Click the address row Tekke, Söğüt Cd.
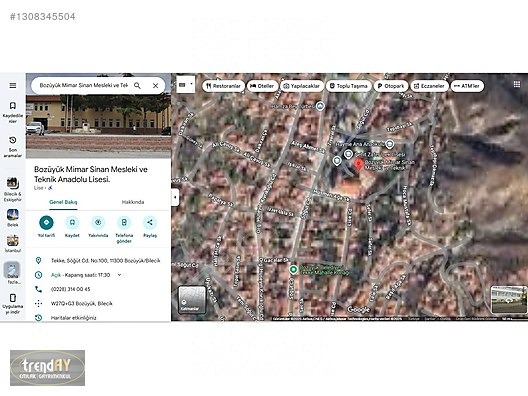 pos(98,261)
